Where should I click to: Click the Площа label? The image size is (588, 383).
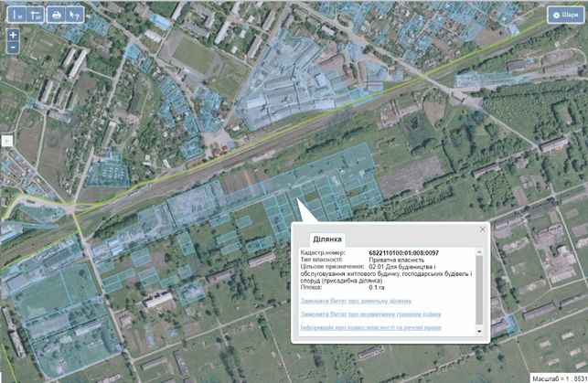(x=311, y=287)
